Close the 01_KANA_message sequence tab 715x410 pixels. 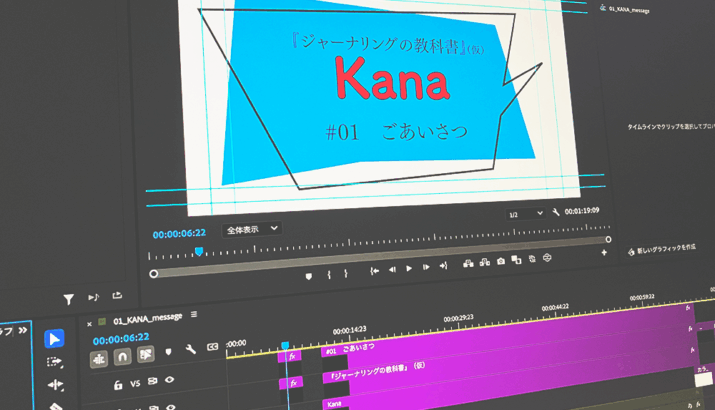[89, 323]
